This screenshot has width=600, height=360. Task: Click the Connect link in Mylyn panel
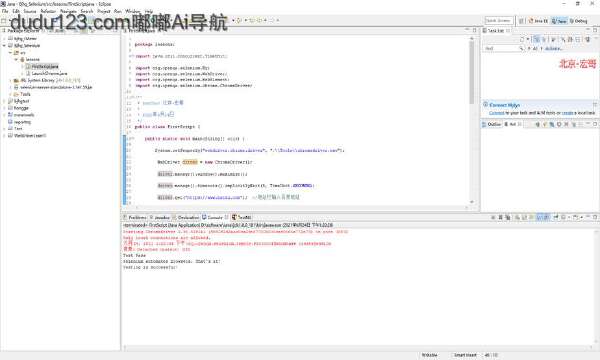[497, 113]
